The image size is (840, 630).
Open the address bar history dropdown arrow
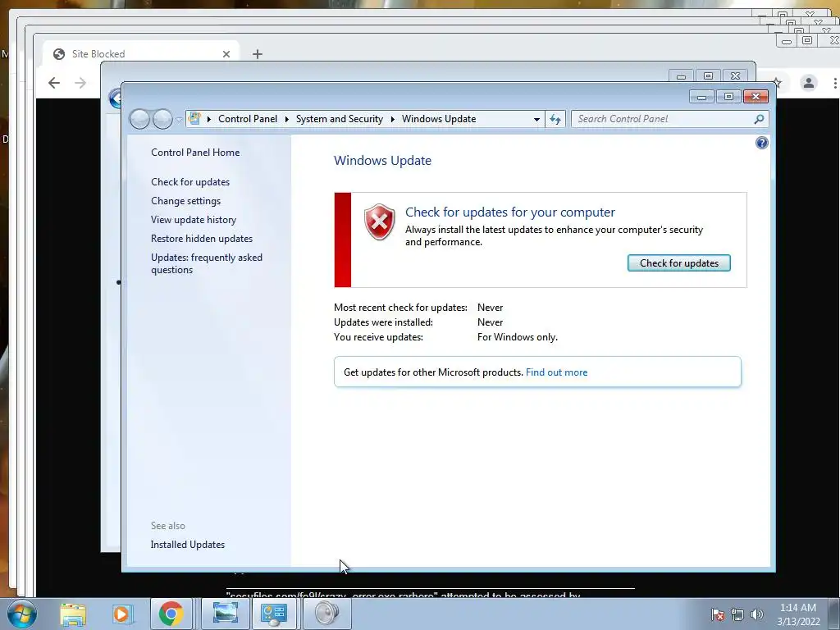536,120
